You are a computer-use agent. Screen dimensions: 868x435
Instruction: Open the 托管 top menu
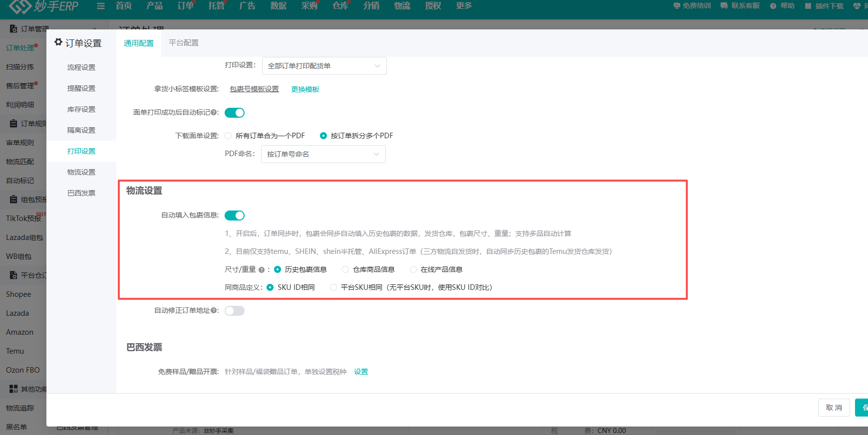click(217, 6)
